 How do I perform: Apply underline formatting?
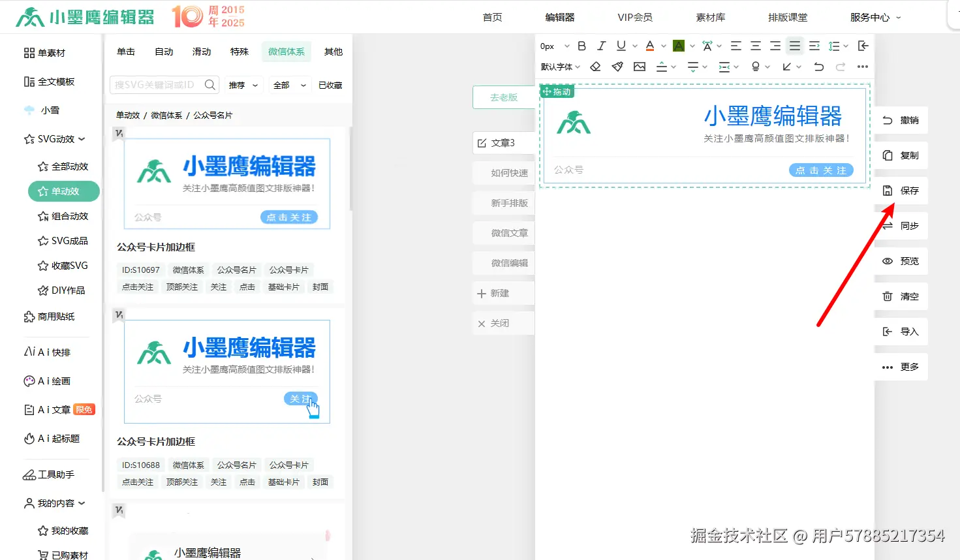[621, 46]
